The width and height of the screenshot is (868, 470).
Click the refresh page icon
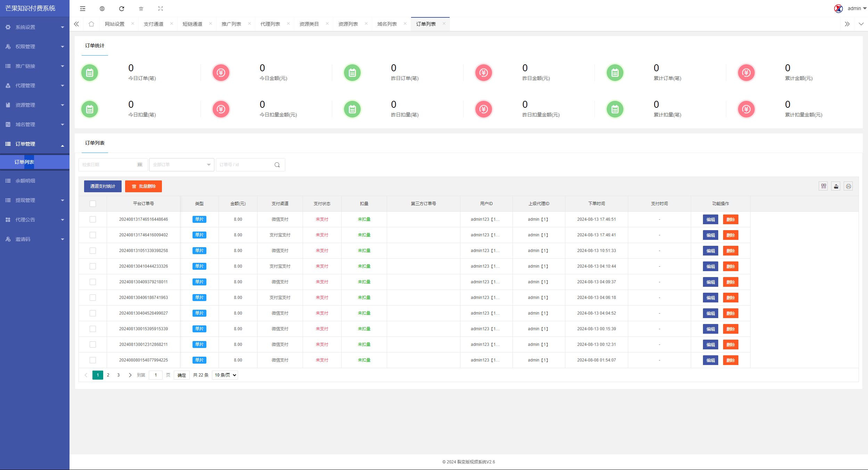(x=122, y=9)
